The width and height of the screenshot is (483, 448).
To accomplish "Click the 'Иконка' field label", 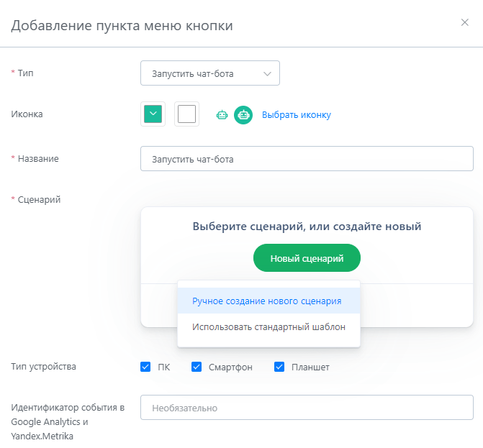I will [x=27, y=114].
